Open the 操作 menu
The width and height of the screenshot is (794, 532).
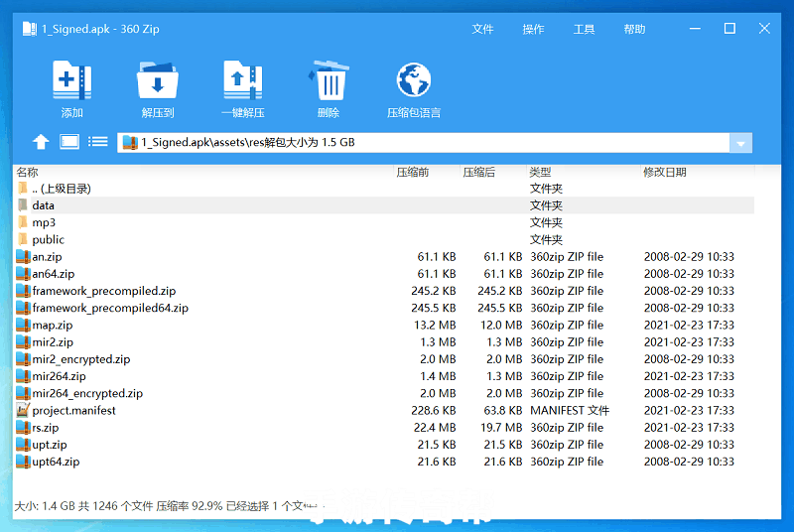[533, 30]
